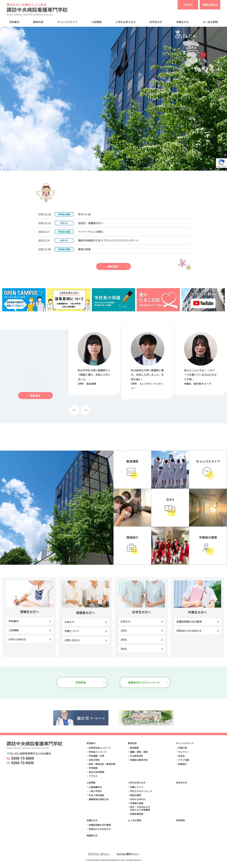This screenshot has width=227, height=868.
Task: Click プライバシーポリシー in the footer
Action: [x=99, y=854]
